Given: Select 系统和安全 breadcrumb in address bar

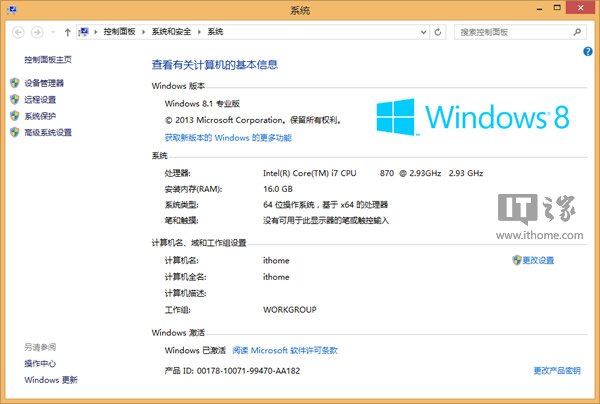Looking at the screenshot, I should (171, 32).
